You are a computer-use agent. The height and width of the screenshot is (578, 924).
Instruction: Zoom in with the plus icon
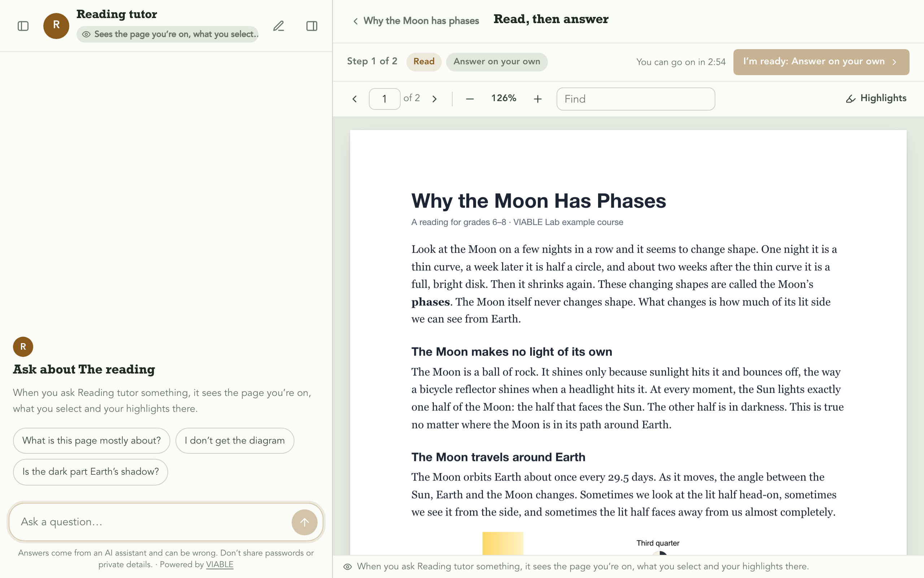537,99
